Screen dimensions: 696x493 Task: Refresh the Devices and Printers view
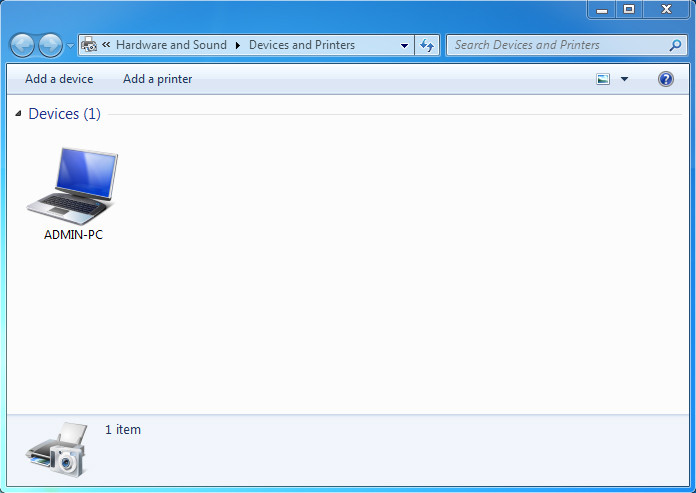(x=428, y=45)
